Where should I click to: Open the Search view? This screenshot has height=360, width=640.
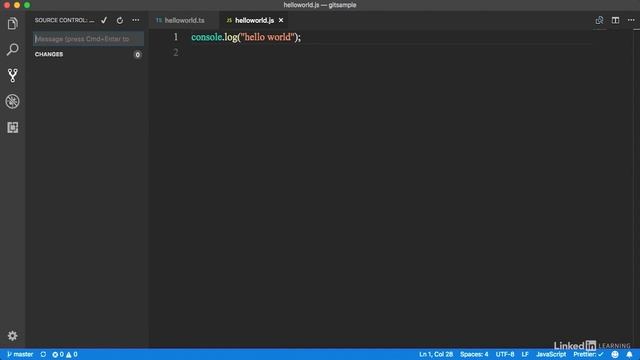coord(13,49)
